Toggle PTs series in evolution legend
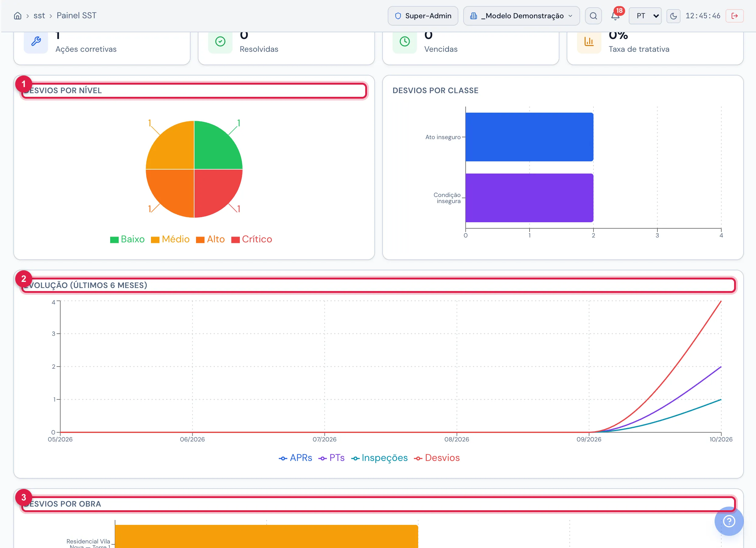 (331, 458)
